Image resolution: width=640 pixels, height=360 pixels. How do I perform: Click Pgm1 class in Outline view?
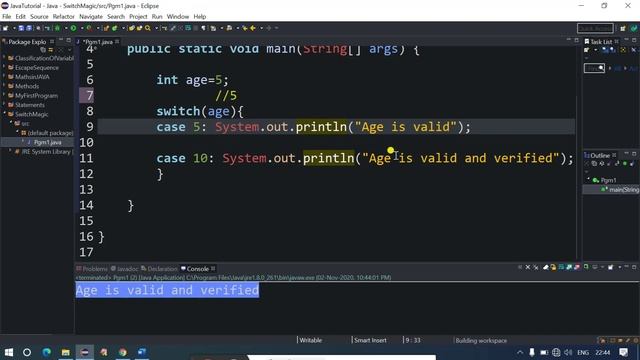point(605,180)
